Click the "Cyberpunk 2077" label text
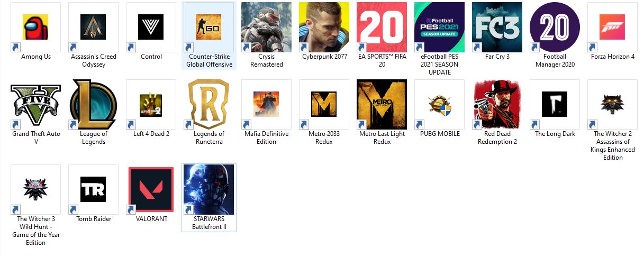This screenshot has width=644, height=257. pyautogui.click(x=324, y=57)
